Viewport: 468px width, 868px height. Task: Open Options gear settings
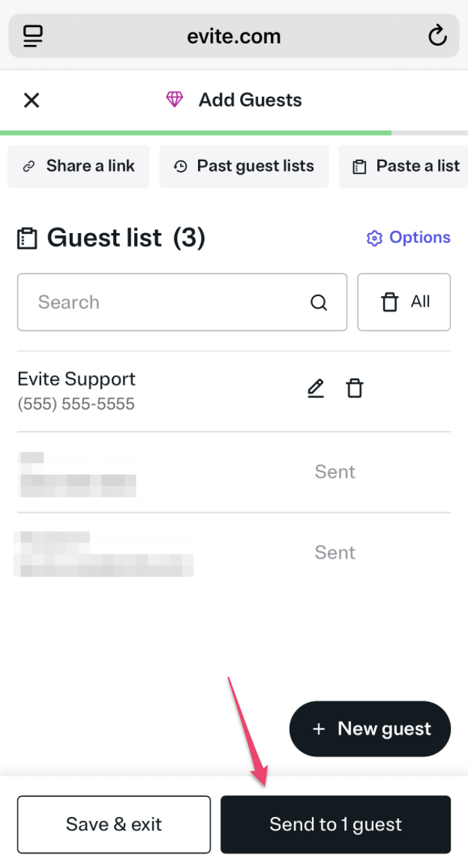[409, 238]
